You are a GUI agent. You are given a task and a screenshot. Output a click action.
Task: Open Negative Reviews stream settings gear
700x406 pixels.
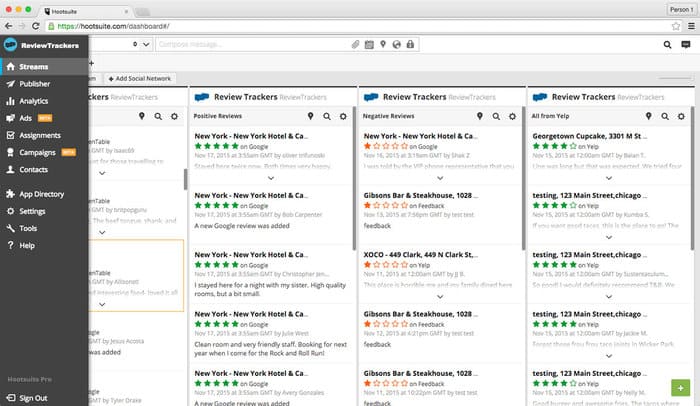point(512,116)
